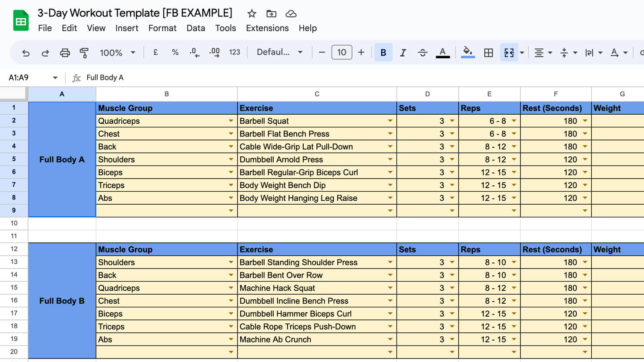This screenshot has height=362, width=644.
Task: Open horizontal align options
Action: [543, 53]
